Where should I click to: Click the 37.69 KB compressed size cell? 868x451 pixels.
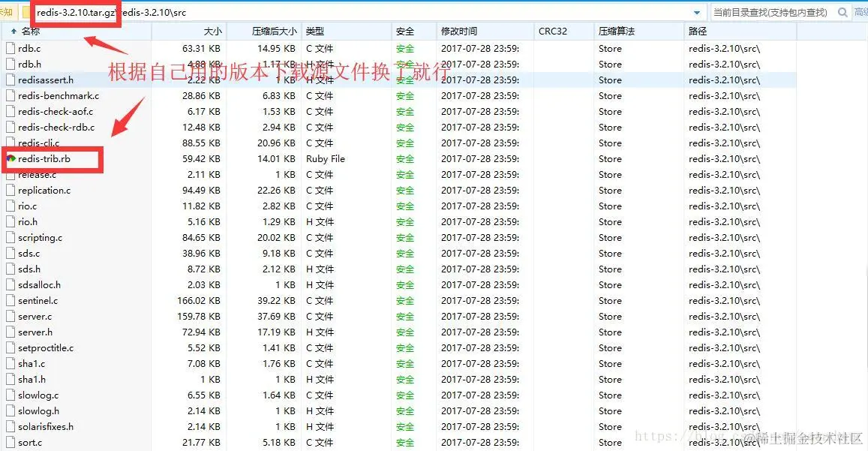pyautogui.click(x=276, y=317)
